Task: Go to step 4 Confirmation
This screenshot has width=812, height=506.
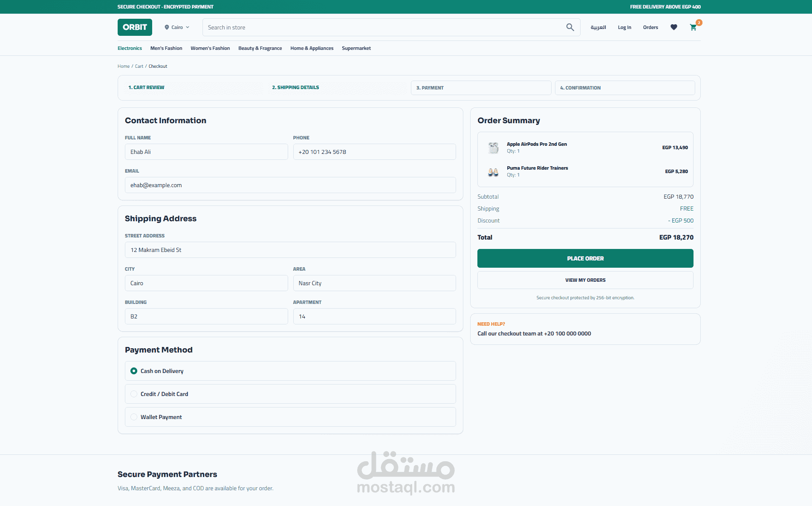Action: [x=625, y=88]
